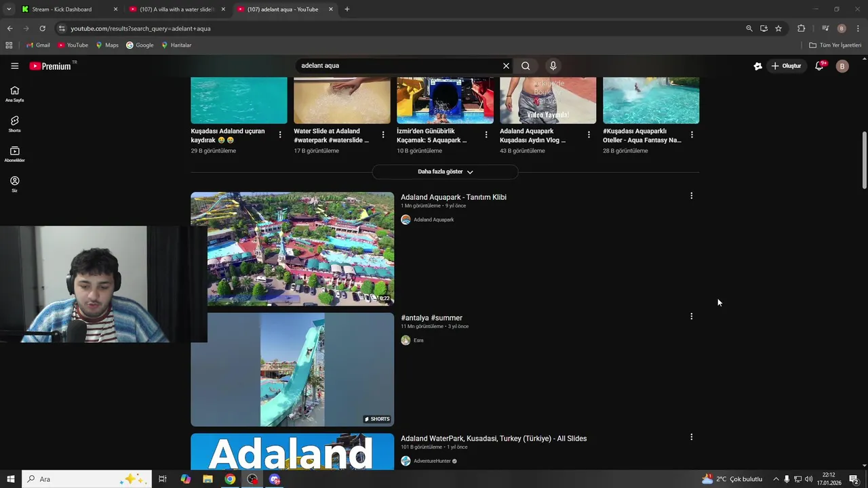Open #antalya #summer video title
This screenshot has width=868, height=488.
tap(431, 318)
